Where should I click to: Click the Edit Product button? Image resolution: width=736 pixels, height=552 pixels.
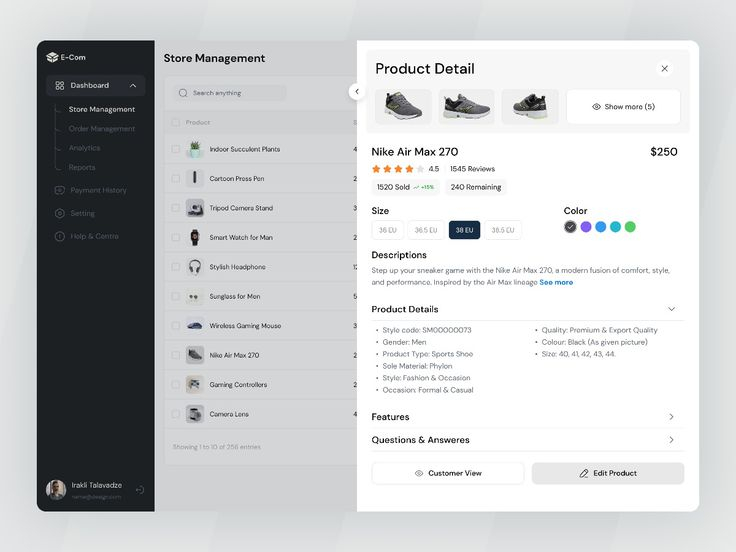[608, 473]
